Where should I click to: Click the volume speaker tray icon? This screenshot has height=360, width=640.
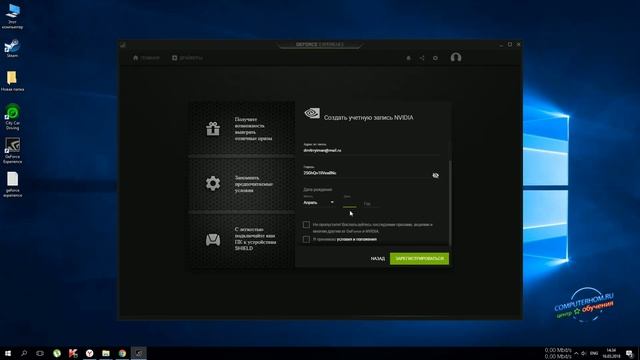click(584, 353)
